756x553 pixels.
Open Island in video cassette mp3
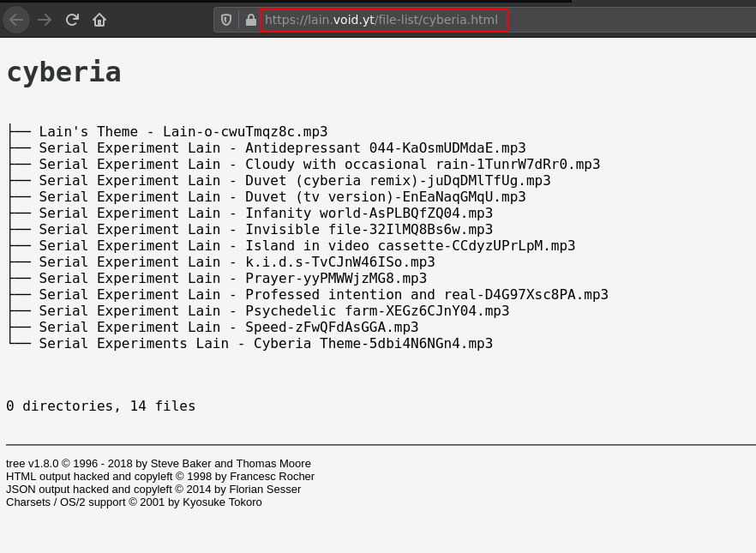307,246
